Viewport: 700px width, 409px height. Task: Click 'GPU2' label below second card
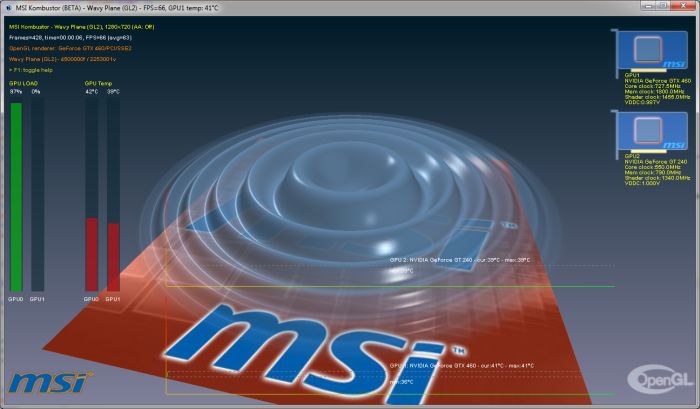pos(632,156)
